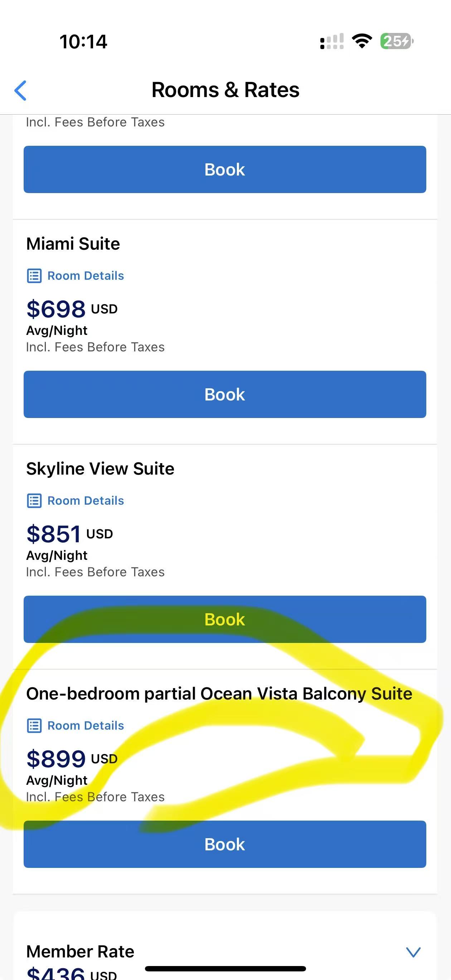The height and width of the screenshot is (980, 451).
Task: Tap the Ocean Vista Balcony Suite details icon
Action: tap(34, 725)
